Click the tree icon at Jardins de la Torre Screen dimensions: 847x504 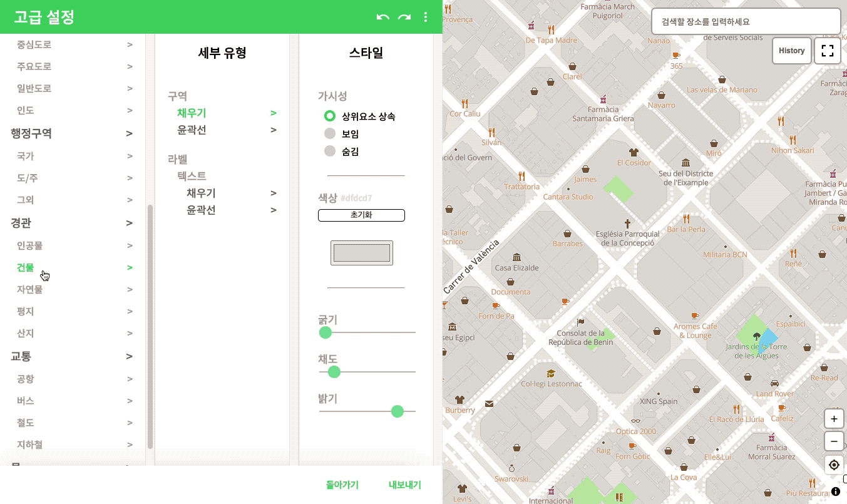click(756, 336)
